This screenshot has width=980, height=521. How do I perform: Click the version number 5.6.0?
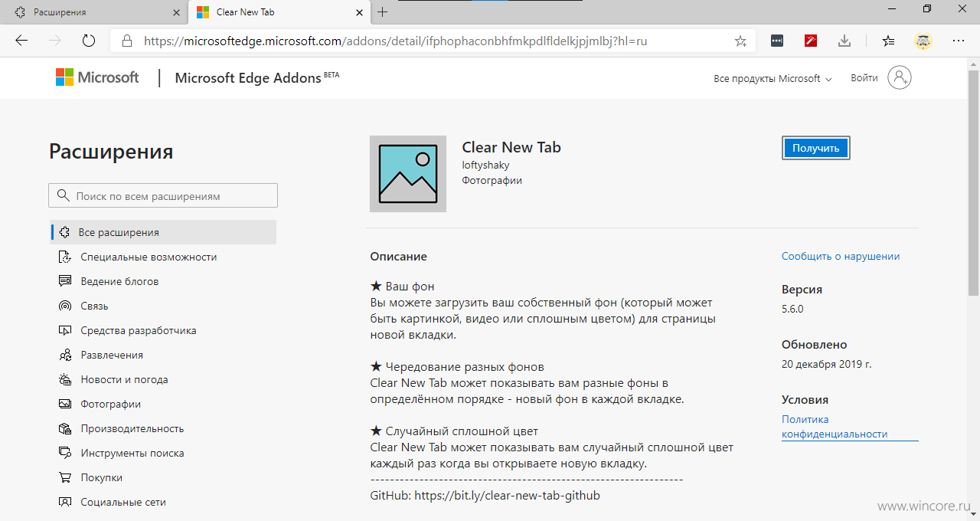pos(792,310)
